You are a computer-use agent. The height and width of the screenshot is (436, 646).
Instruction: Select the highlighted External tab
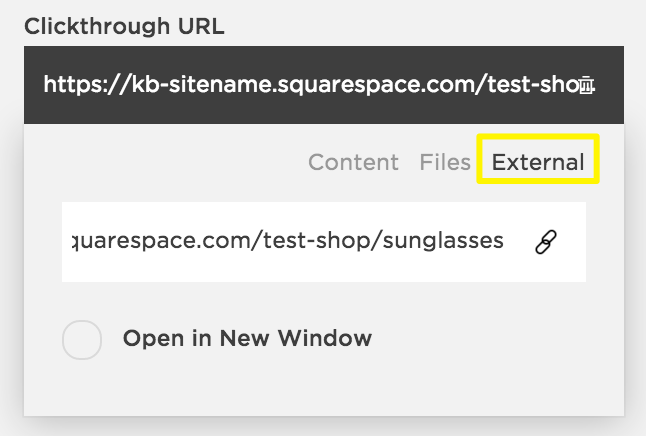click(x=538, y=162)
